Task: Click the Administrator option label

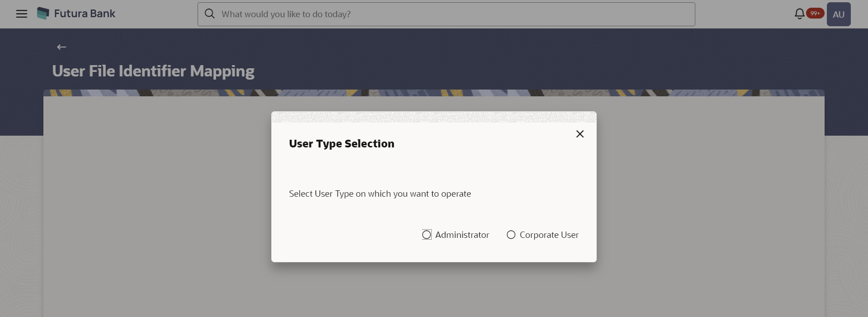Action: click(x=462, y=235)
